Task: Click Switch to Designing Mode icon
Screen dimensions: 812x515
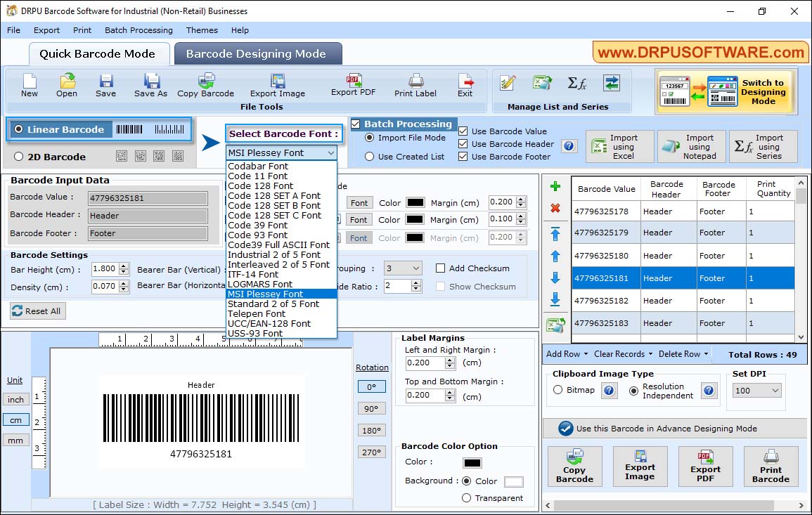Action: pyautogui.click(x=726, y=91)
